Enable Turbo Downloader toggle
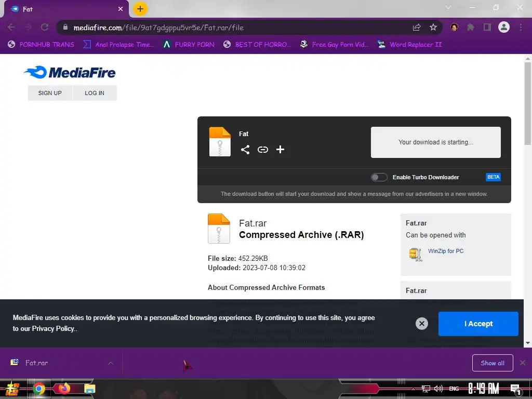 click(x=379, y=177)
